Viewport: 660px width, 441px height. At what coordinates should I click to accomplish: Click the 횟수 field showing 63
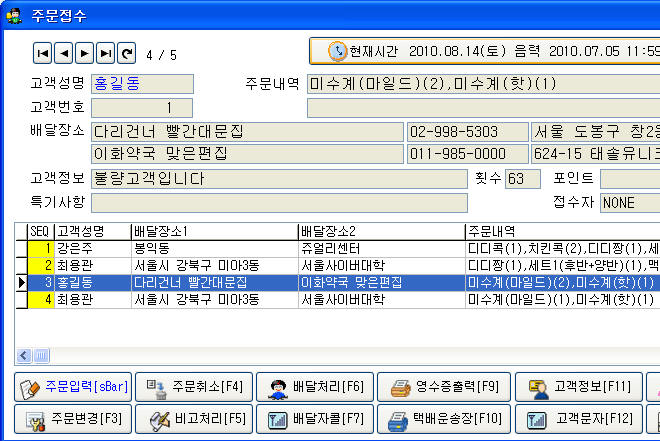tap(522, 179)
